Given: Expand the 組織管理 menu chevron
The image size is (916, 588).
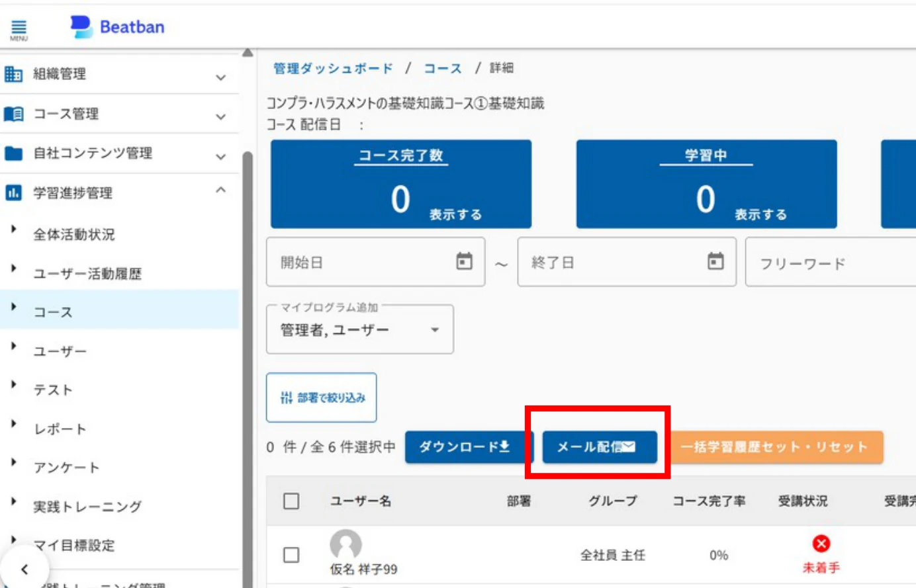Looking at the screenshot, I should click(221, 77).
